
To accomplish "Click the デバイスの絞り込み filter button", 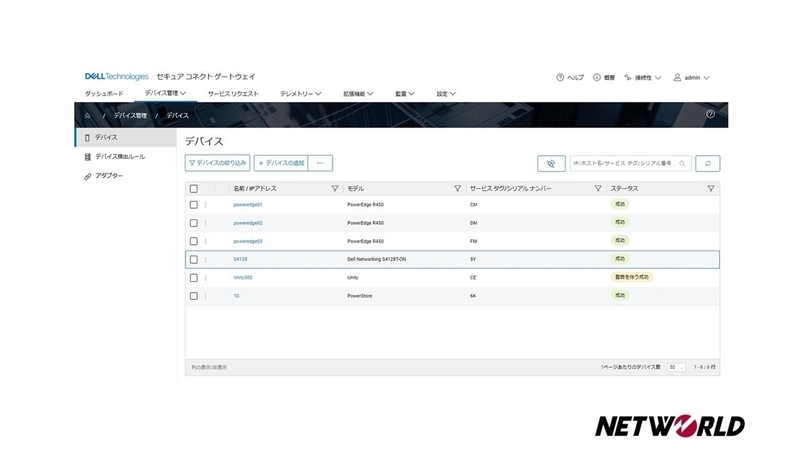I will point(217,163).
